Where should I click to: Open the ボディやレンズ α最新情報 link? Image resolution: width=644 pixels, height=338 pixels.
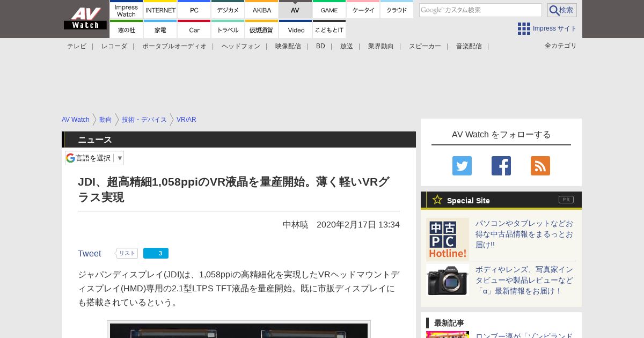click(x=524, y=280)
